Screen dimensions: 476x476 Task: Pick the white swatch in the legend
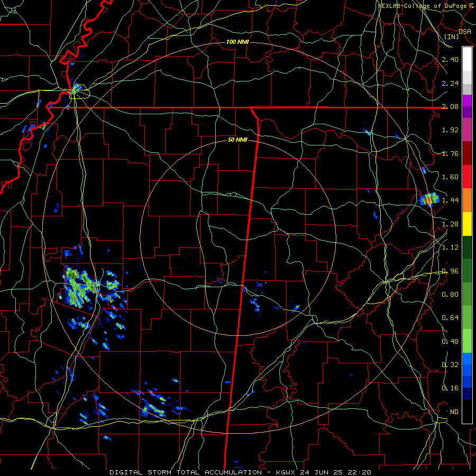tap(467, 59)
